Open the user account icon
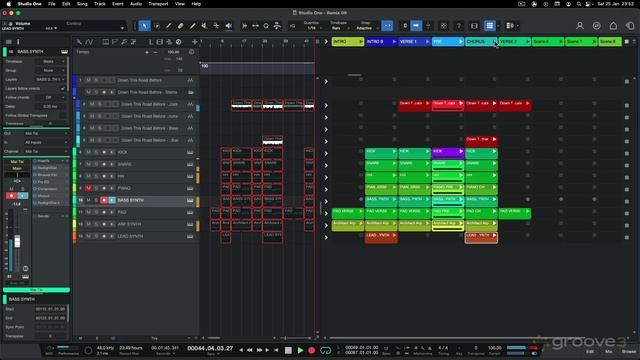640x360 pixels. coord(580,26)
